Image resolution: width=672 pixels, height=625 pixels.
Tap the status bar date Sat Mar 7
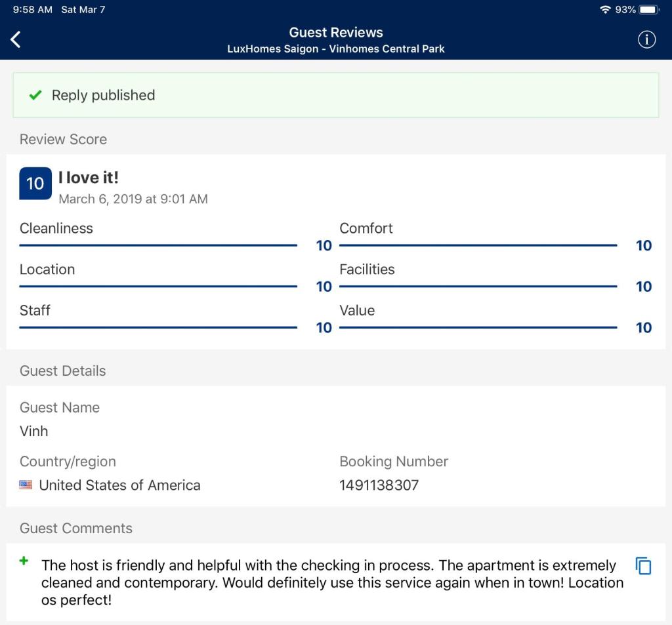coord(83,9)
